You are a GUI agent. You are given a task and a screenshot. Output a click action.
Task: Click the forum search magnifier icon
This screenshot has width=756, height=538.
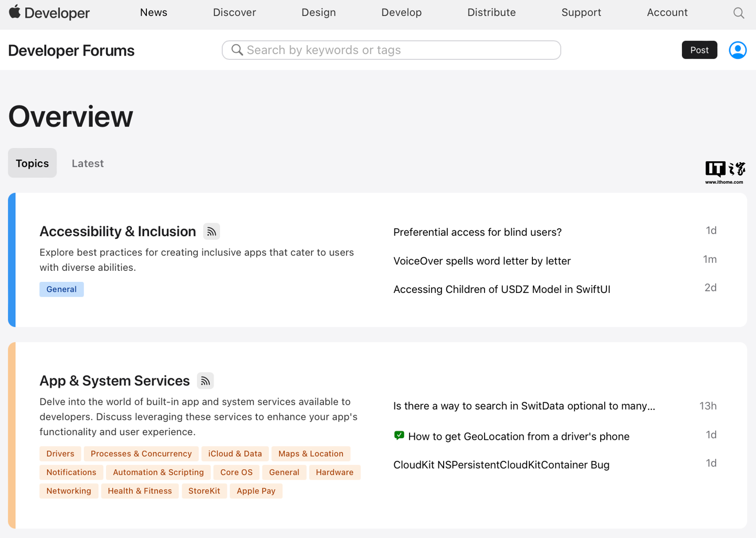(x=237, y=50)
